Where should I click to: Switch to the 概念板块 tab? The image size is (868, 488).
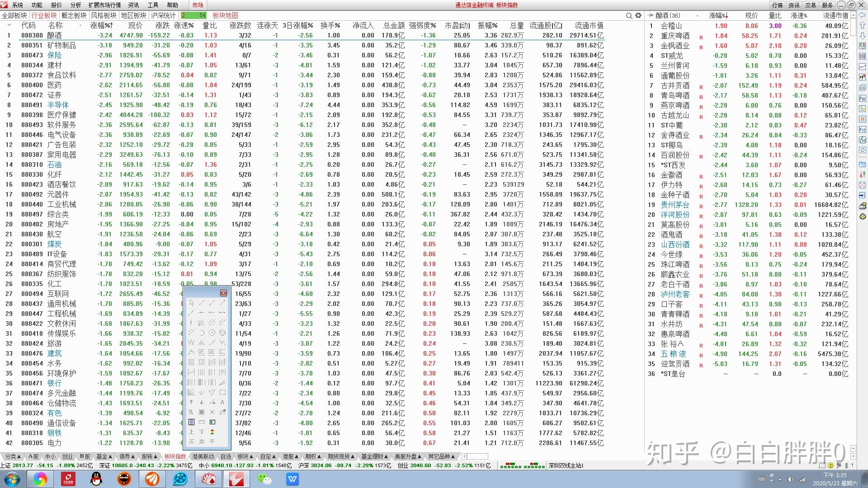[74, 15]
